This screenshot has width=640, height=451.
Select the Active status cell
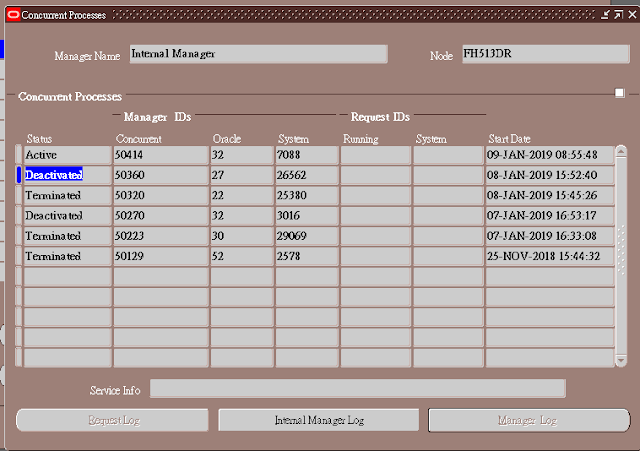point(67,155)
